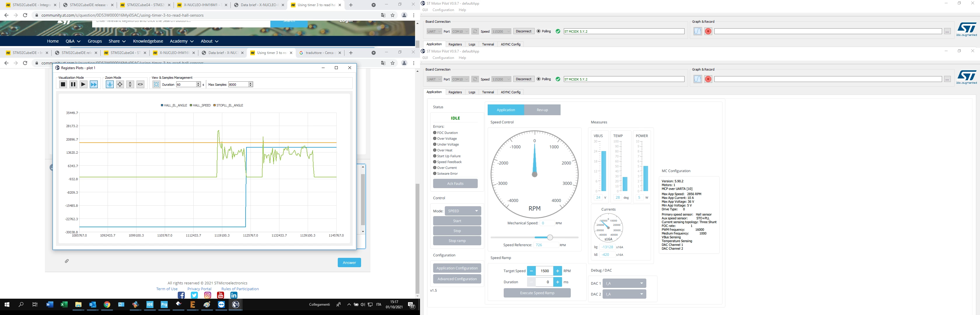Switch to STM32CubeIDE on the taskbar
980x315 pixels.
[x=150, y=305]
